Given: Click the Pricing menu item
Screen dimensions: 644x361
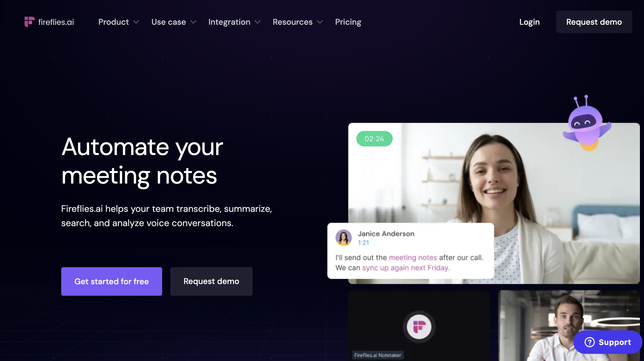Looking at the screenshot, I should tap(348, 22).
